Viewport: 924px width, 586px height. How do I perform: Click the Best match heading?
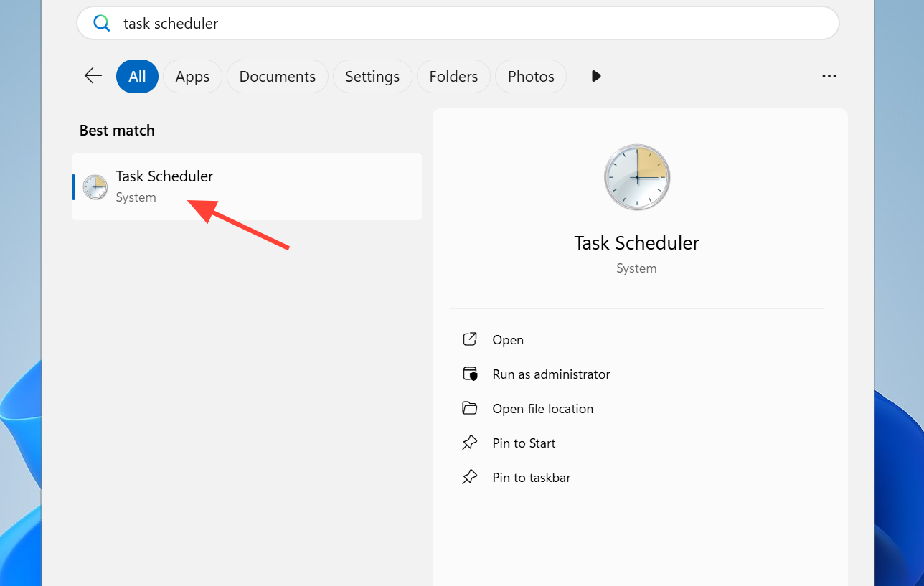click(x=117, y=131)
